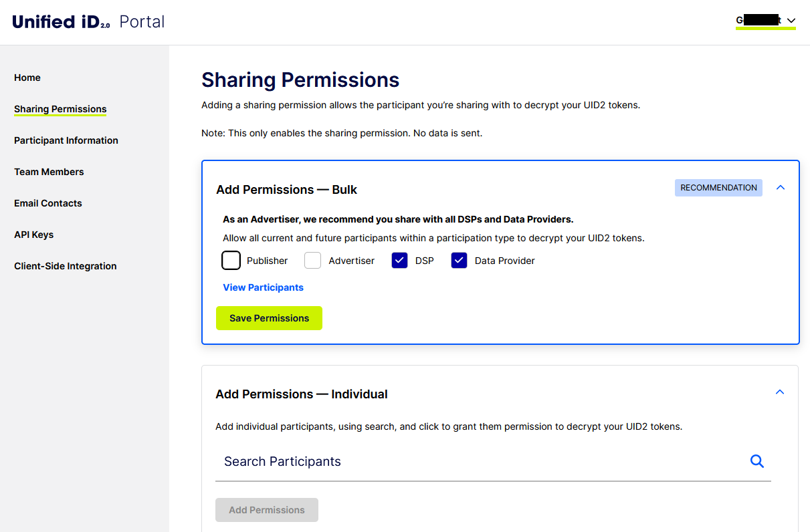Click the Search Participants input field
The image size is (810, 532).
click(401, 461)
